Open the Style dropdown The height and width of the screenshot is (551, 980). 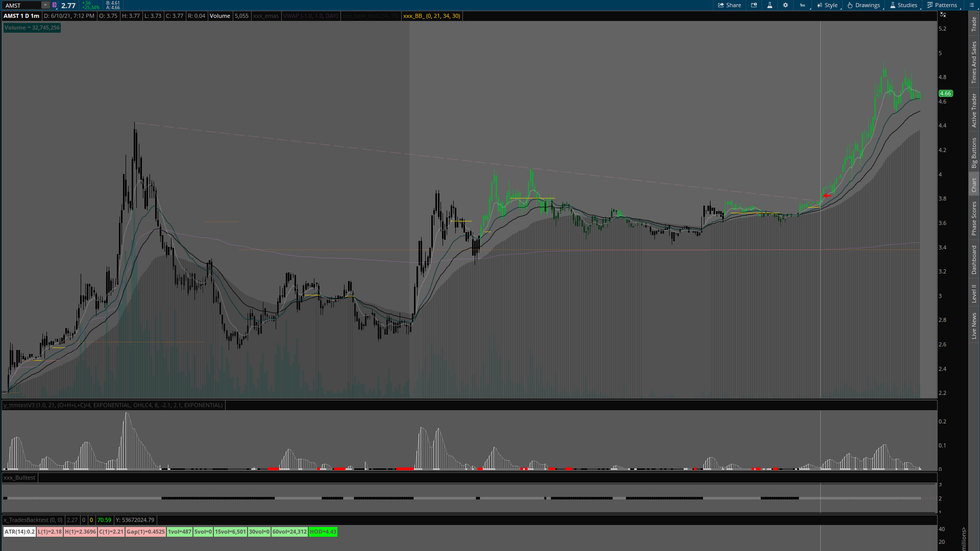[827, 5]
